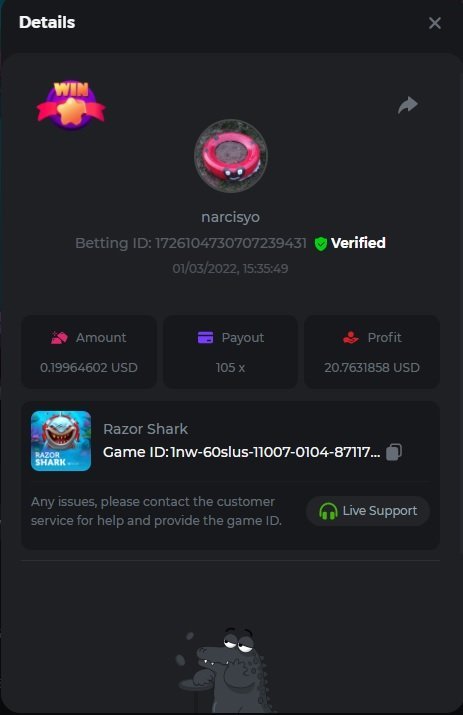Click the Razor Shark game title
Screen dimensions: 463x715
[146, 429]
